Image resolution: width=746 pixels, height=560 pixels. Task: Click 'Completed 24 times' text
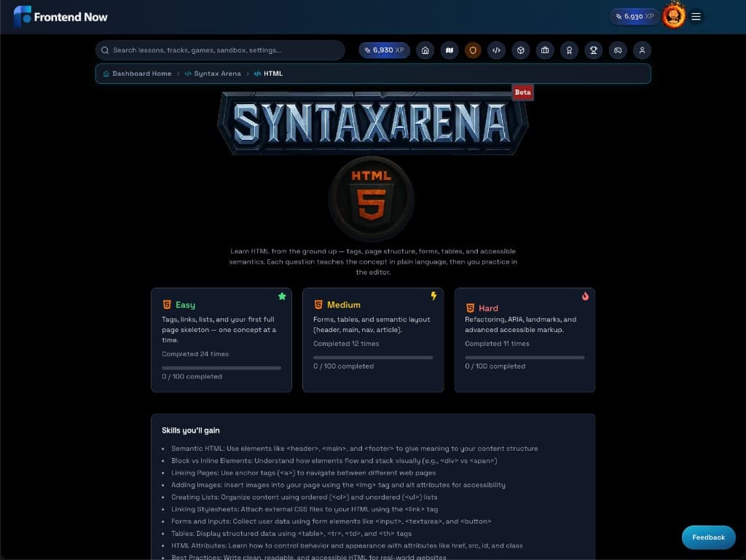click(195, 354)
